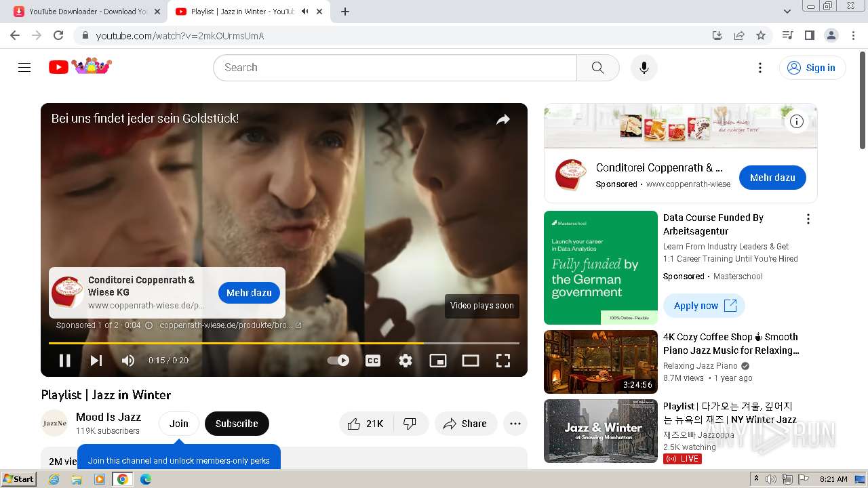
Task: Toggle closed captions in player
Action: [x=373, y=361]
